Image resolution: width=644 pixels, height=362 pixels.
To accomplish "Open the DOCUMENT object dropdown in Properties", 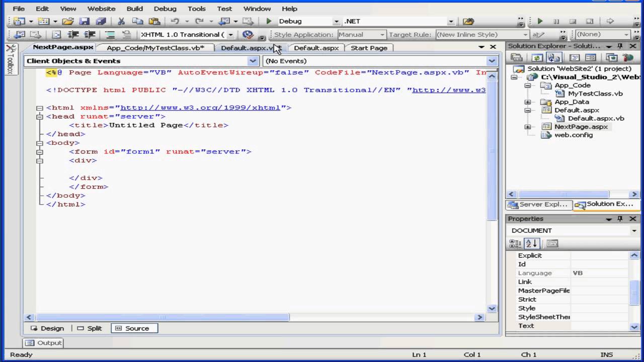I will coord(634,230).
